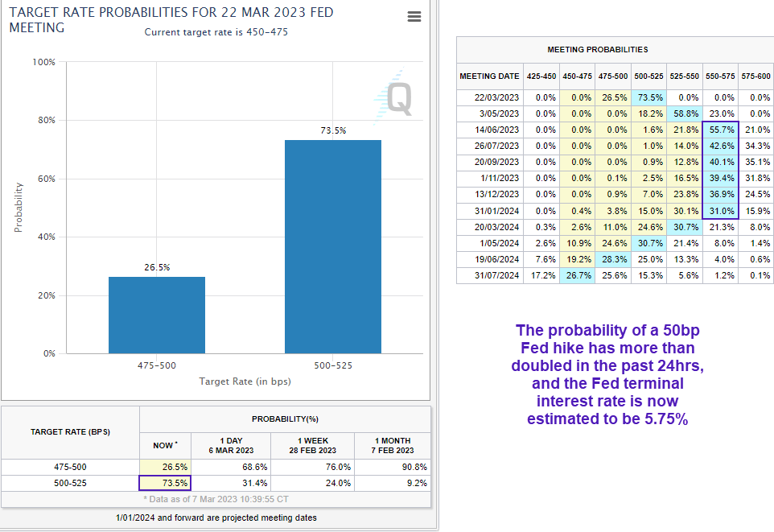This screenshot has height=532, width=774.
Task: Click the TARGET RATE (BPS) column header
Action: point(70,432)
